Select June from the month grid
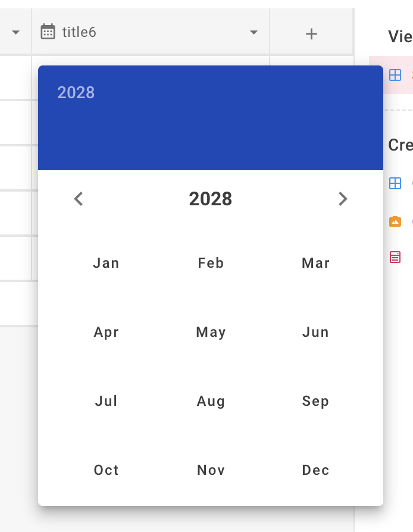Viewport: 413px width, 532px height. coord(315,331)
